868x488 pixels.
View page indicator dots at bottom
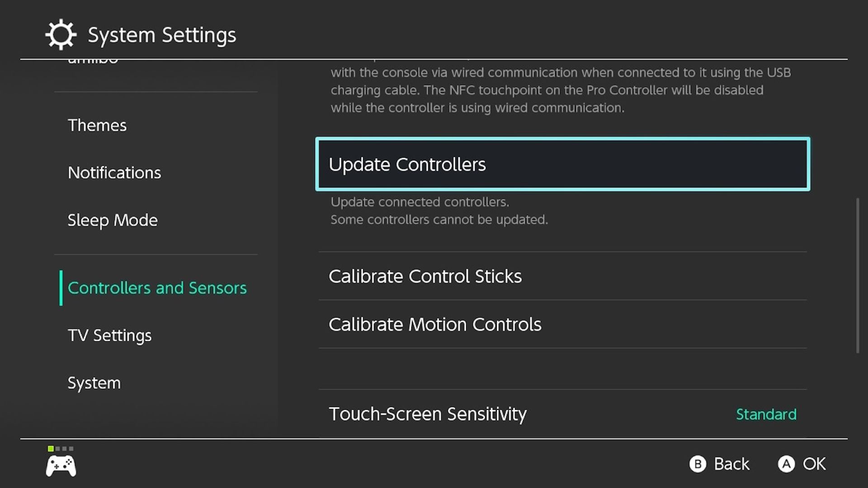[61, 449]
